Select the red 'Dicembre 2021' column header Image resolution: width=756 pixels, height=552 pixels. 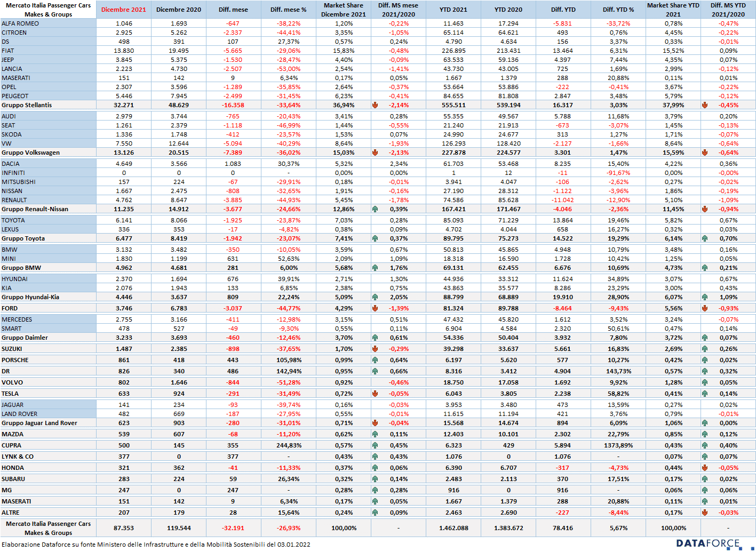tap(124, 10)
